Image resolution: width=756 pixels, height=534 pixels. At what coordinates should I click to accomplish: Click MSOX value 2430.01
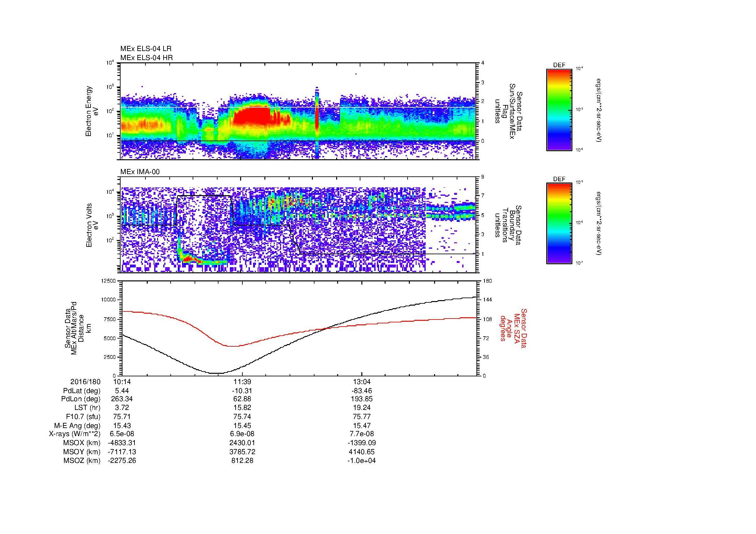[x=242, y=443]
